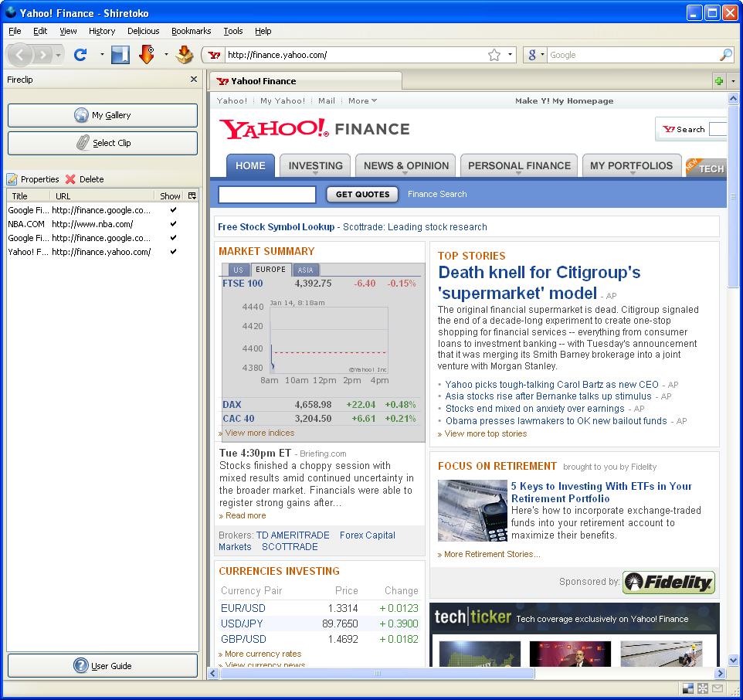The width and height of the screenshot is (743, 700).
Task: Open a new tab with the green plus icon
Action: tap(719, 81)
